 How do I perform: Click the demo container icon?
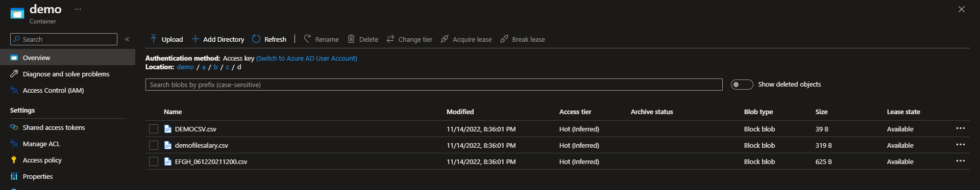(17, 13)
